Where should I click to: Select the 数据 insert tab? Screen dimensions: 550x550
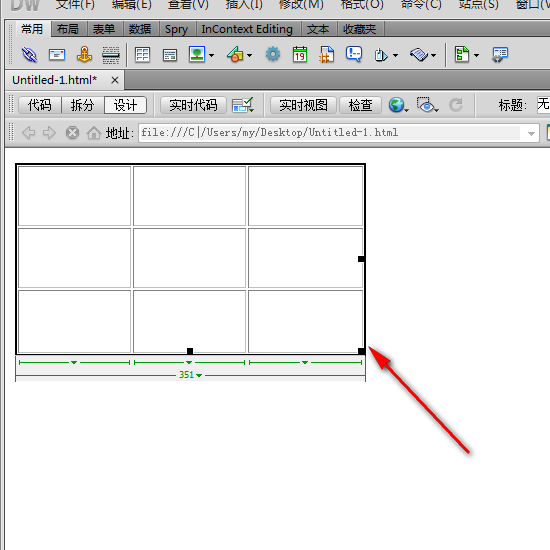click(x=140, y=29)
